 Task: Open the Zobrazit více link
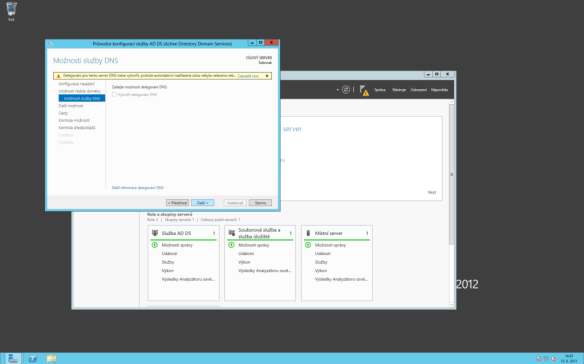click(x=248, y=76)
